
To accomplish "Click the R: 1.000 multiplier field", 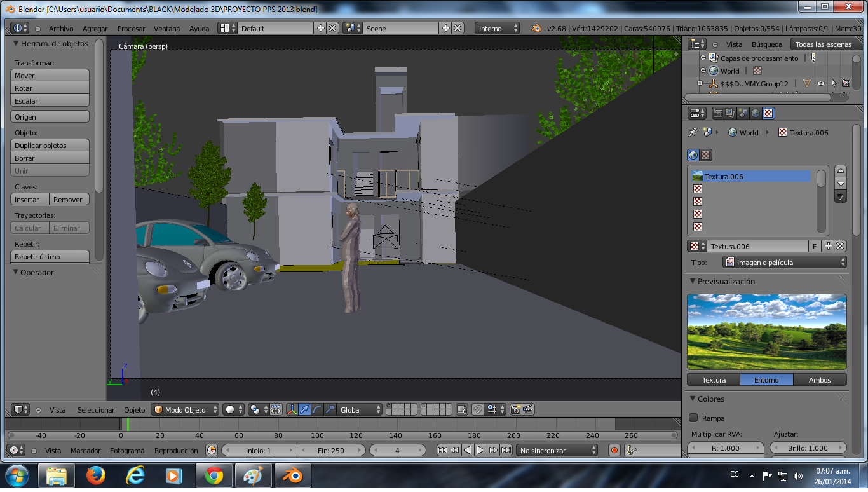I will point(725,448).
